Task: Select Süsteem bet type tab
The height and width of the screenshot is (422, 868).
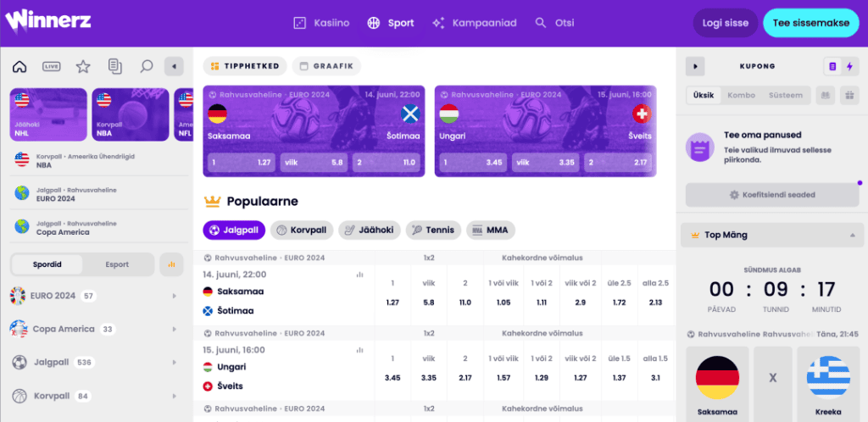Action: (x=786, y=95)
